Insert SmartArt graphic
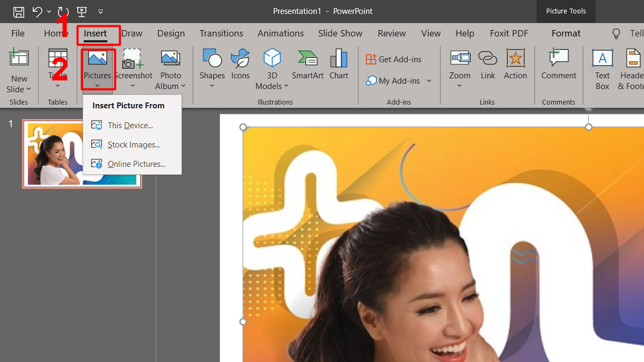The height and width of the screenshot is (362, 644). point(307,63)
